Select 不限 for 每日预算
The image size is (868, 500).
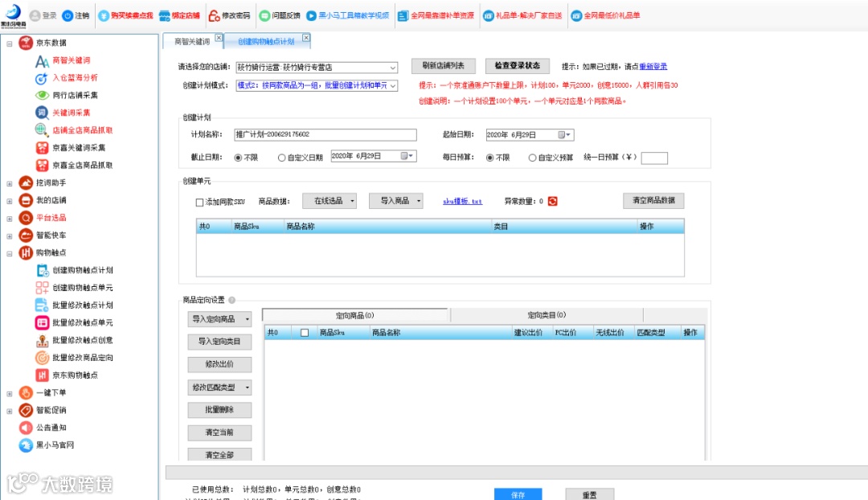490,158
